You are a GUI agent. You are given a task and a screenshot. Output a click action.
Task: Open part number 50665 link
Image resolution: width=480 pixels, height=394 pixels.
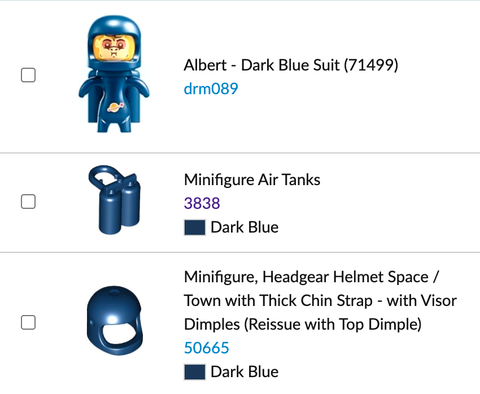tap(207, 348)
